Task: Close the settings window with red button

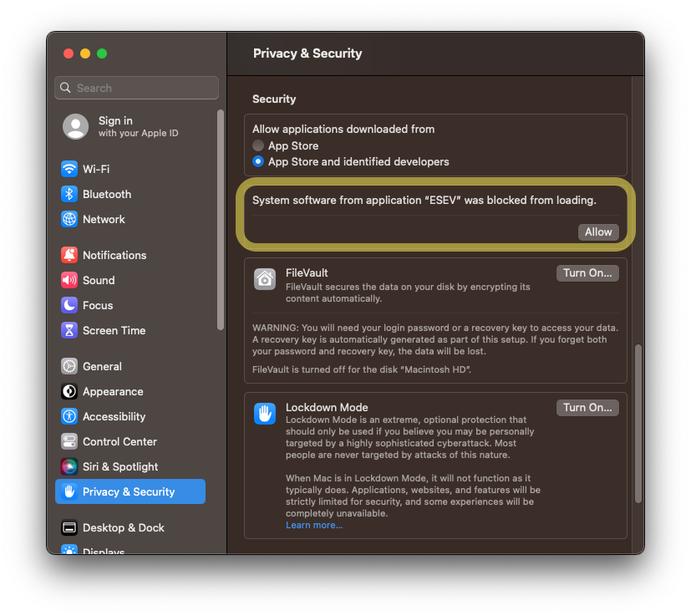Action: pos(69,53)
